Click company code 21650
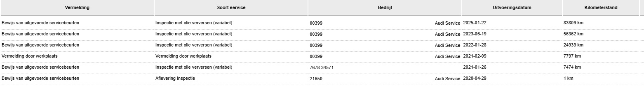The width and height of the screenshot is (644, 88). point(316,78)
